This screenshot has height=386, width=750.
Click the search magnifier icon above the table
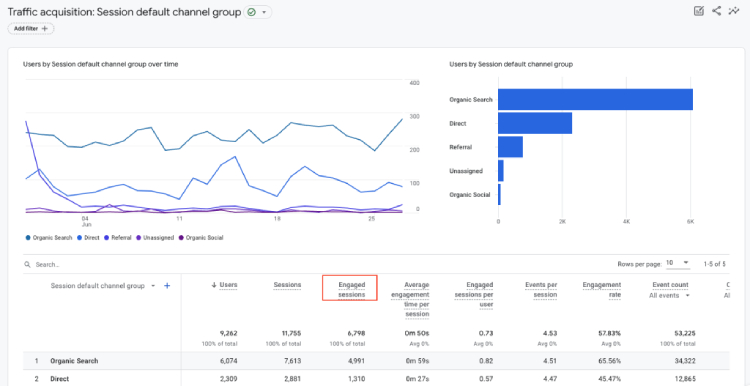click(x=27, y=265)
